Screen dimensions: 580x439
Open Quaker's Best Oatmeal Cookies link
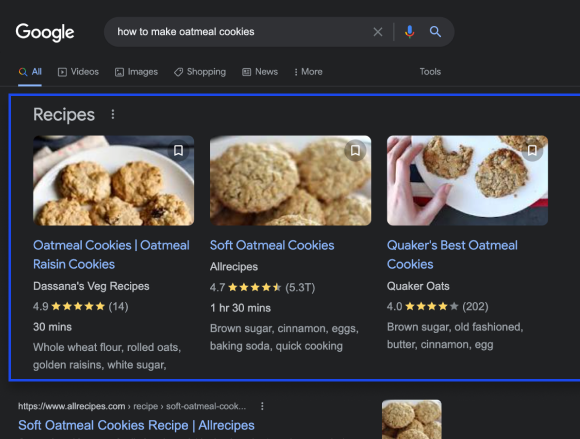pos(452,254)
